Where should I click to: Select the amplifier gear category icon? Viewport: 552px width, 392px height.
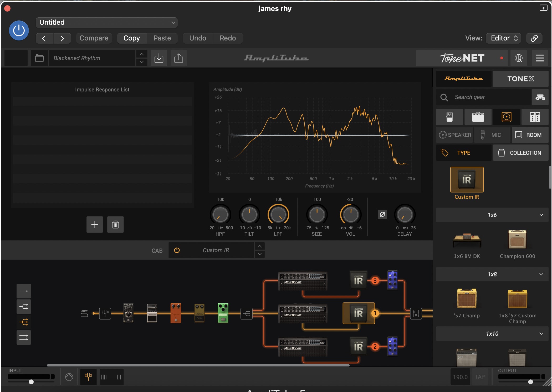point(478,117)
